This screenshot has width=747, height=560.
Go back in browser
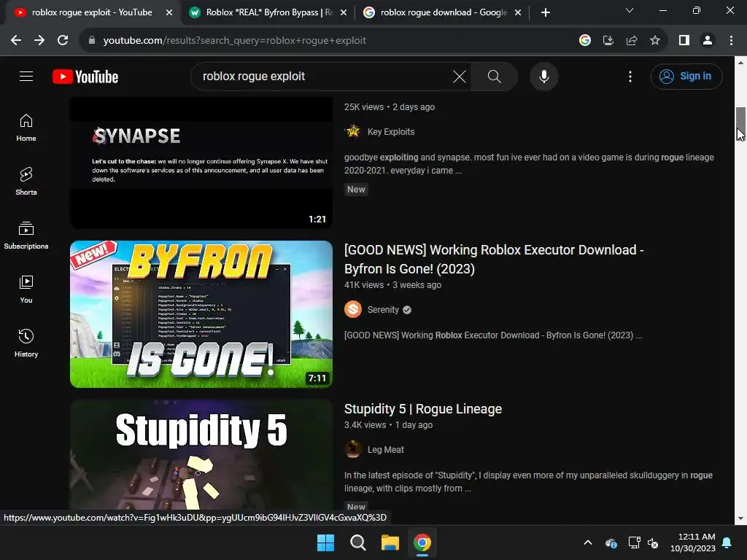pyautogui.click(x=16, y=41)
